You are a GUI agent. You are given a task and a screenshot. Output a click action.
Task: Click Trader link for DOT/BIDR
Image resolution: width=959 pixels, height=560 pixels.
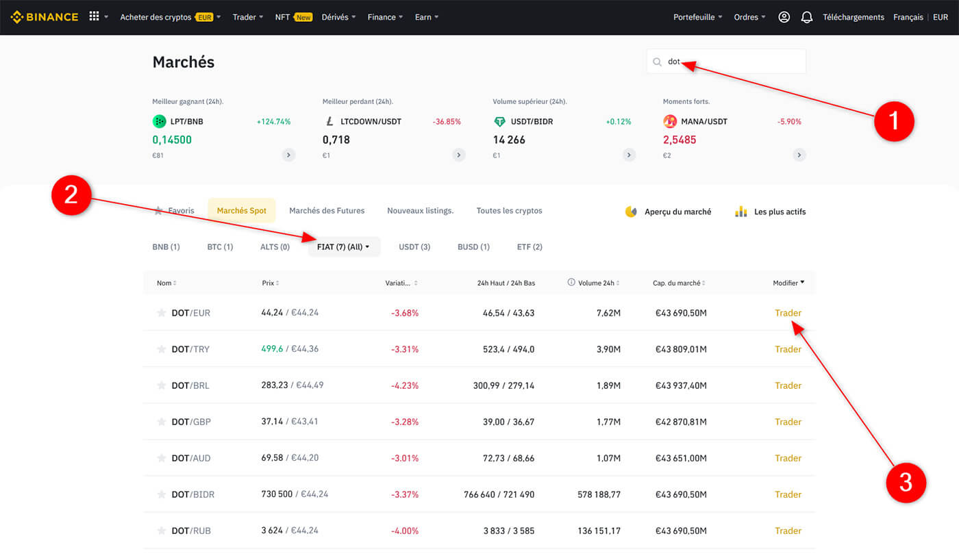[788, 494]
